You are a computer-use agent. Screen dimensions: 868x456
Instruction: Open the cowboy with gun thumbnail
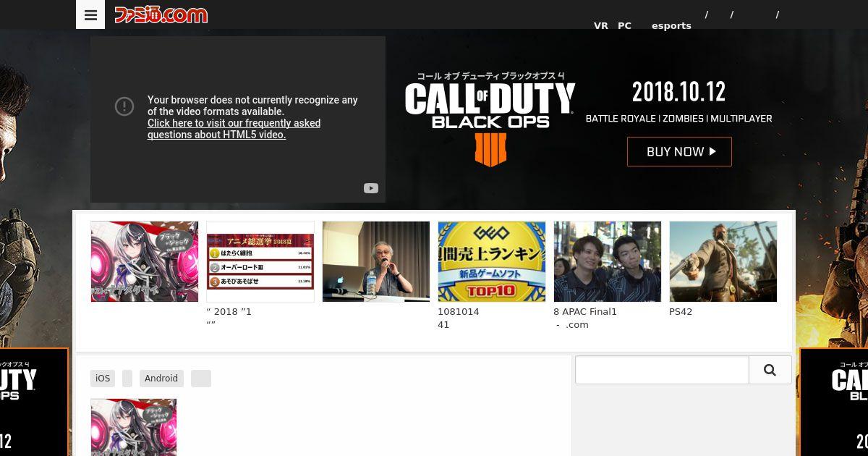point(723,261)
